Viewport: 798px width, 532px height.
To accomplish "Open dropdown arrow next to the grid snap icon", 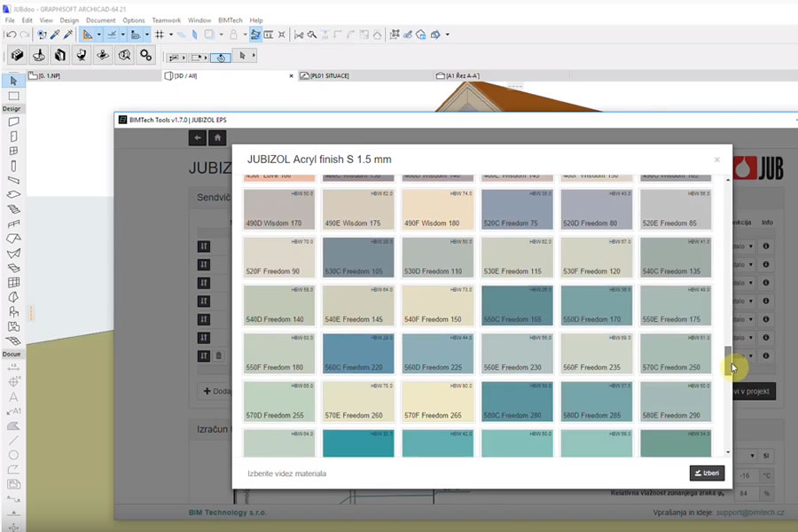I will click(171, 35).
